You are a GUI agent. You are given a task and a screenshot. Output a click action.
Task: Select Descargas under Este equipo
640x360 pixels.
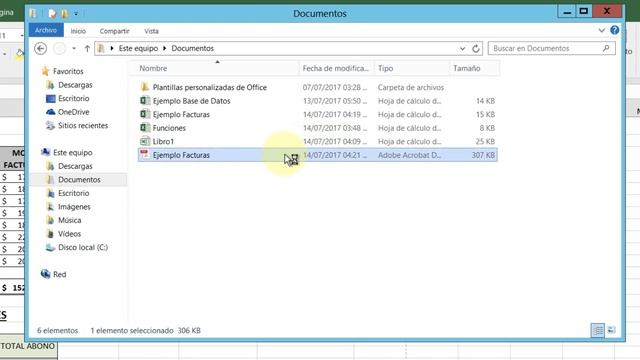point(75,166)
